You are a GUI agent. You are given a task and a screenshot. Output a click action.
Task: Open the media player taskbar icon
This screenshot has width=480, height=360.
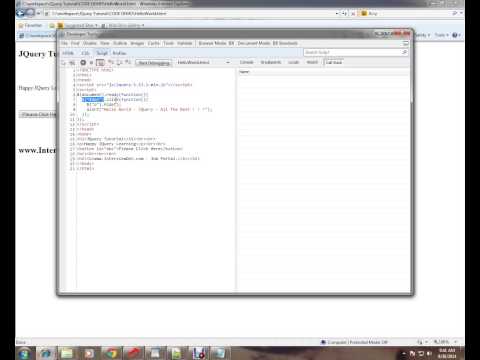(89, 353)
